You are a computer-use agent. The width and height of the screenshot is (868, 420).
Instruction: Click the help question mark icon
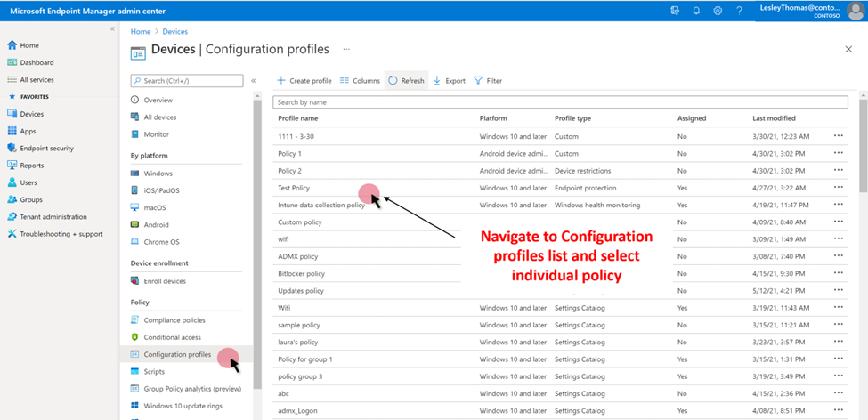point(739,11)
